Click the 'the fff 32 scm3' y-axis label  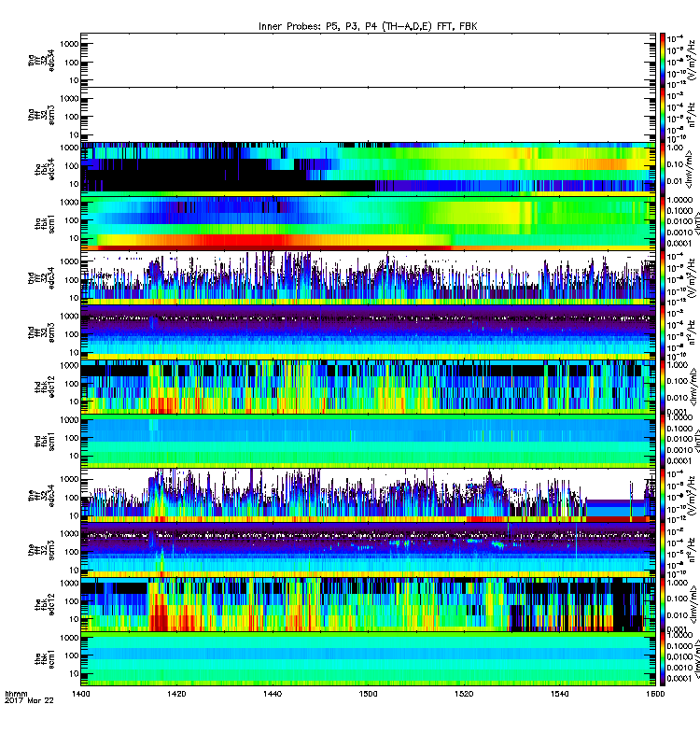[41, 550]
